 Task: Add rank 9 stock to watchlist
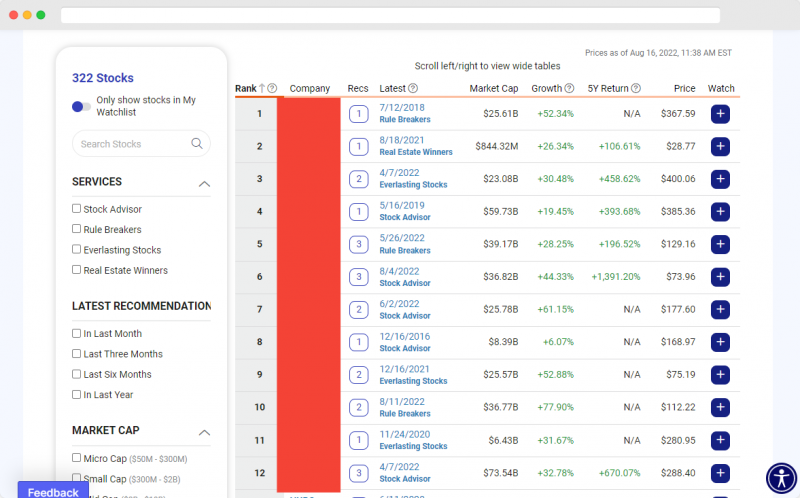[x=720, y=375]
